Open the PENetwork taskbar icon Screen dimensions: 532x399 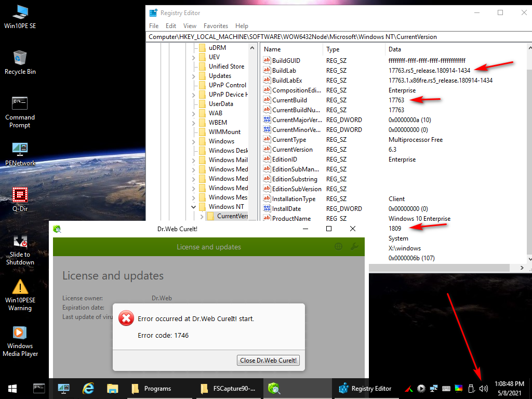pos(63,389)
